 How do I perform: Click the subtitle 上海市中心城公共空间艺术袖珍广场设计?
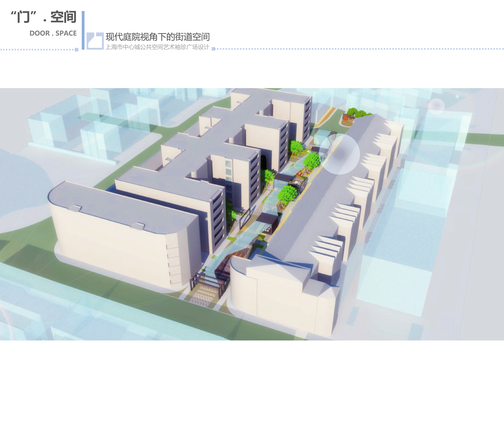(x=157, y=47)
